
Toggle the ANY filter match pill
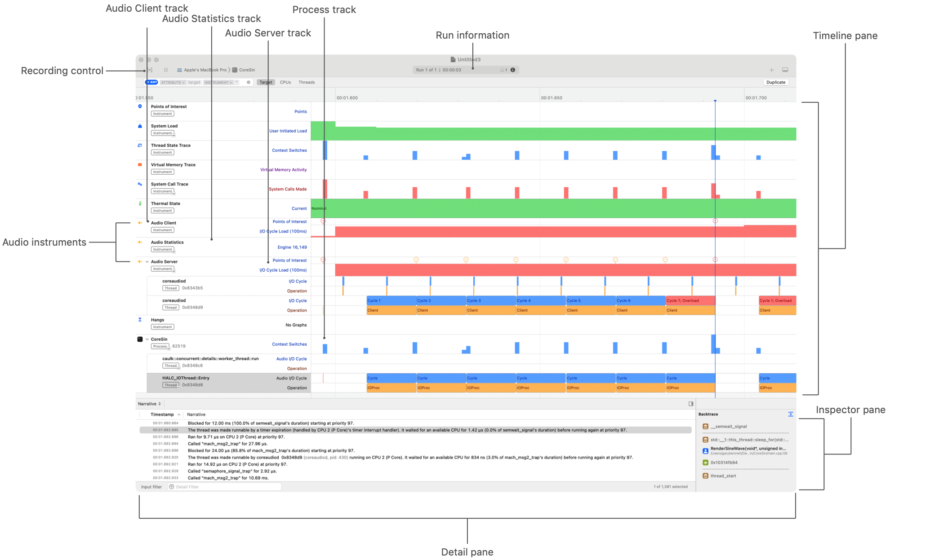(x=152, y=82)
